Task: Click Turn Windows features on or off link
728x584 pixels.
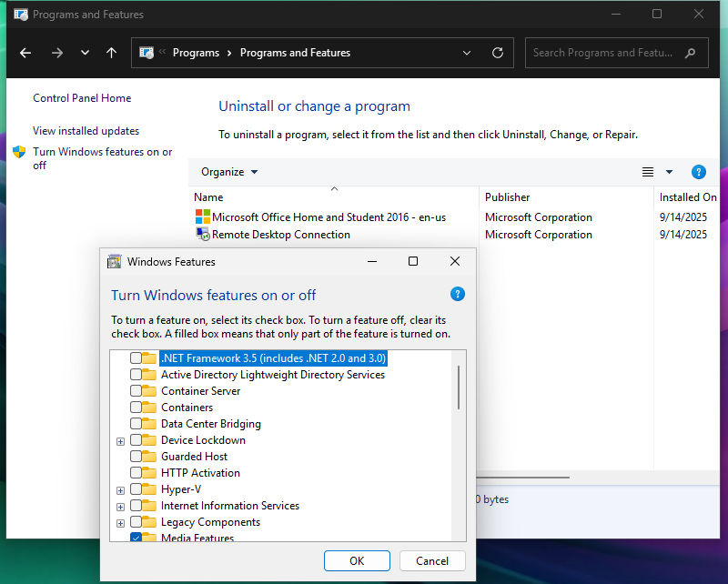Action: pyautogui.click(x=102, y=158)
